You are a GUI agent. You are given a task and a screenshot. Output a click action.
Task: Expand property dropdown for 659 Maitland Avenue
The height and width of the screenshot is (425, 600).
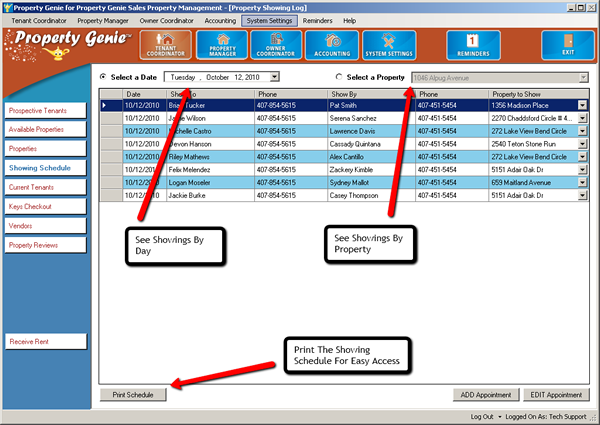pos(582,182)
